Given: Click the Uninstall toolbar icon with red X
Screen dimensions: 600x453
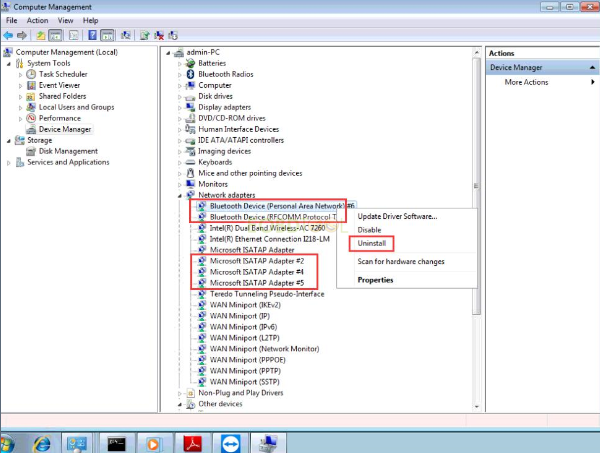Looking at the screenshot, I should point(159,36).
